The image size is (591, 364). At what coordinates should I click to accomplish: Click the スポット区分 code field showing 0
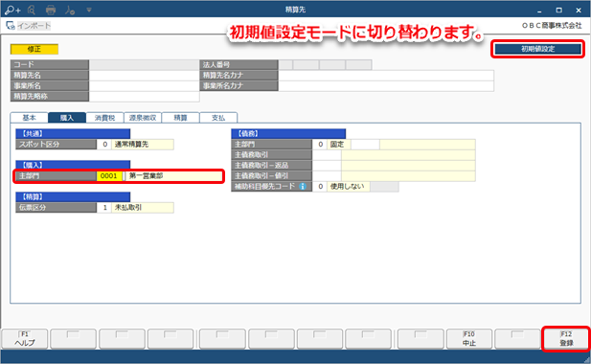coord(104,145)
